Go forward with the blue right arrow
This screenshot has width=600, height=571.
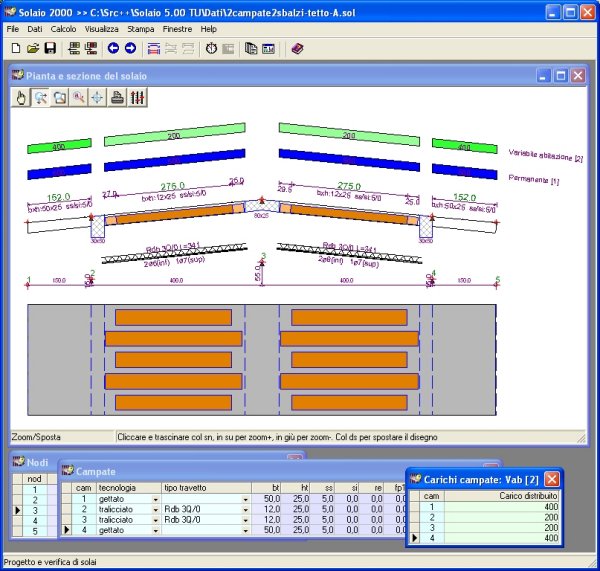pyautogui.click(x=130, y=48)
